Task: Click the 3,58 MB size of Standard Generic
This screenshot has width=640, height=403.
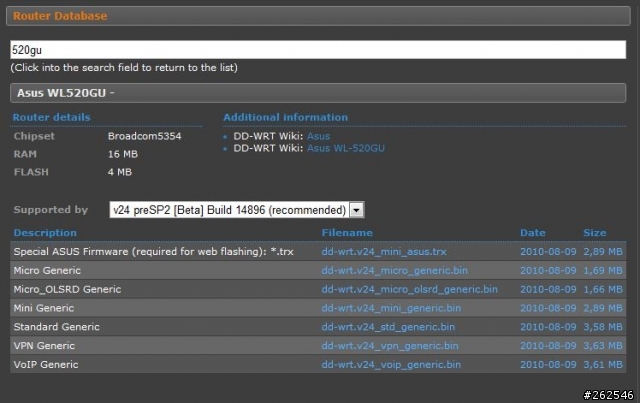Action: (603, 327)
